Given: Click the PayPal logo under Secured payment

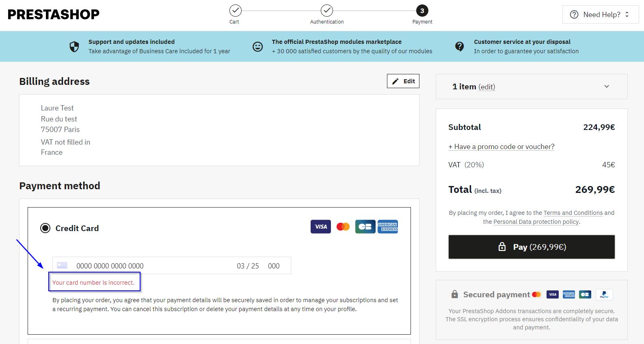Looking at the screenshot, I should click(x=604, y=294).
